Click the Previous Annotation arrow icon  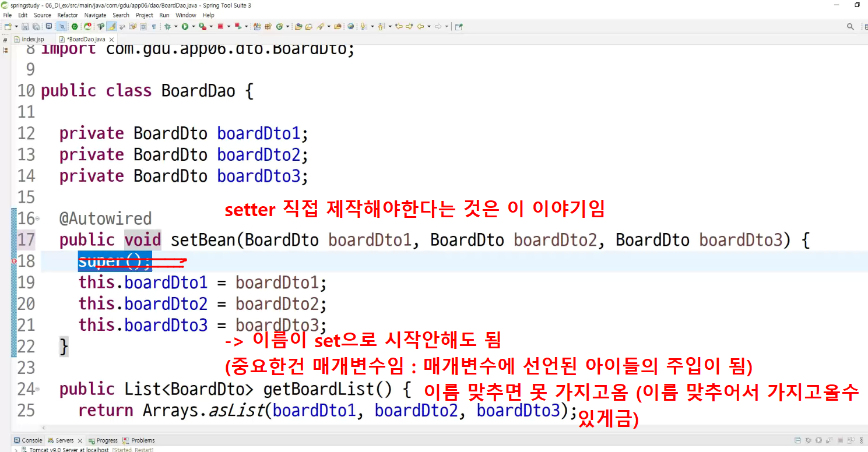pyautogui.click(x=381, y=26)
